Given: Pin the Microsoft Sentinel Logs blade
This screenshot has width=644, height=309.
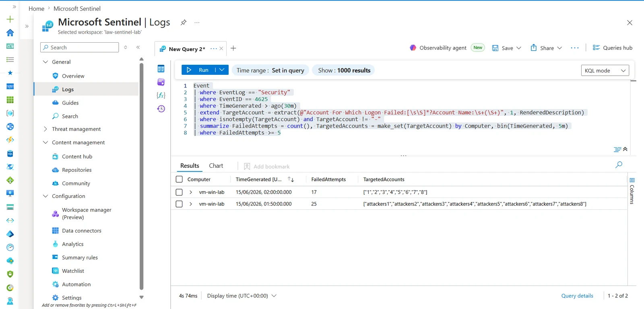Looking at the screenshot, I should tap(184, 23).
